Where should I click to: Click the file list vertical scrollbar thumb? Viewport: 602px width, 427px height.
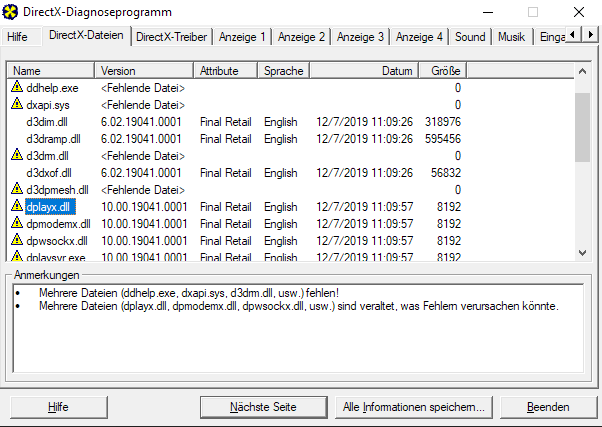[582, 127]
